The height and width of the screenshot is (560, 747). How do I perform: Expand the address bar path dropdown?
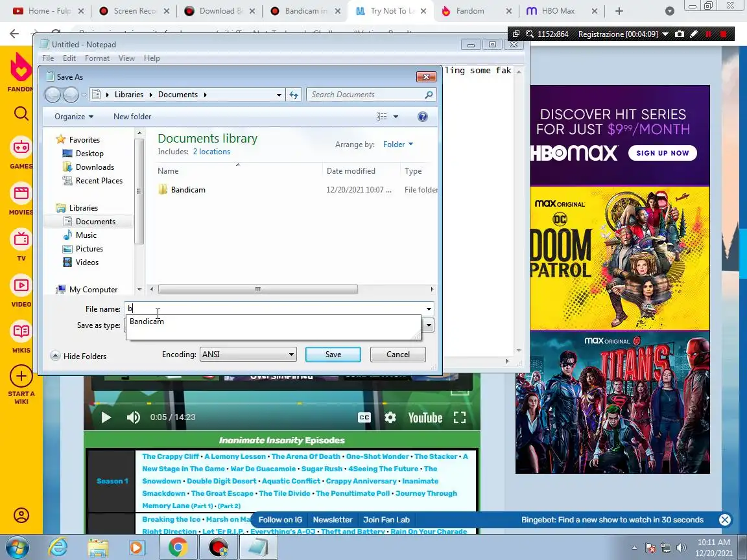point(279,95)
